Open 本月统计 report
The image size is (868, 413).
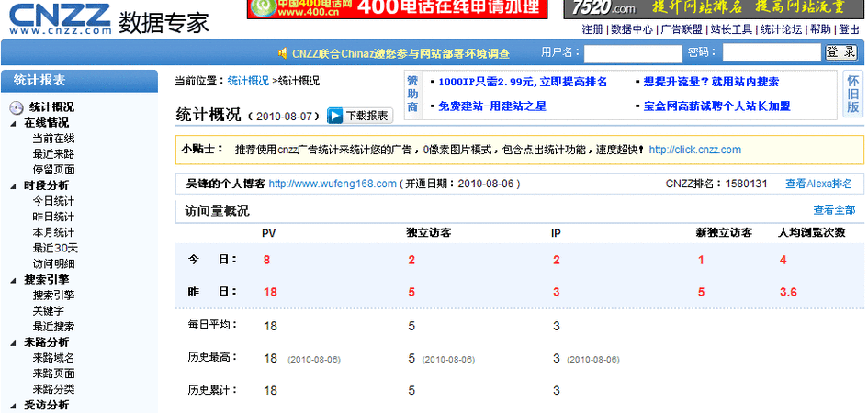[x=53, y=232]
